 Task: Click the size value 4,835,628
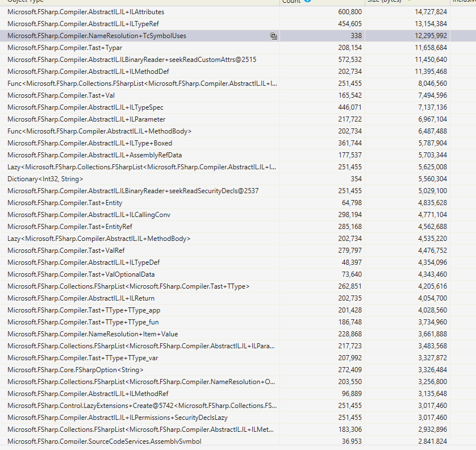click(x=433, y=202)
